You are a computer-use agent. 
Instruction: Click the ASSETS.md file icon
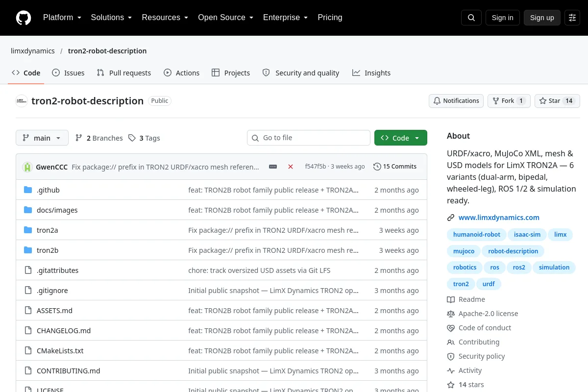pyautogui.click(x=28, y=311)
